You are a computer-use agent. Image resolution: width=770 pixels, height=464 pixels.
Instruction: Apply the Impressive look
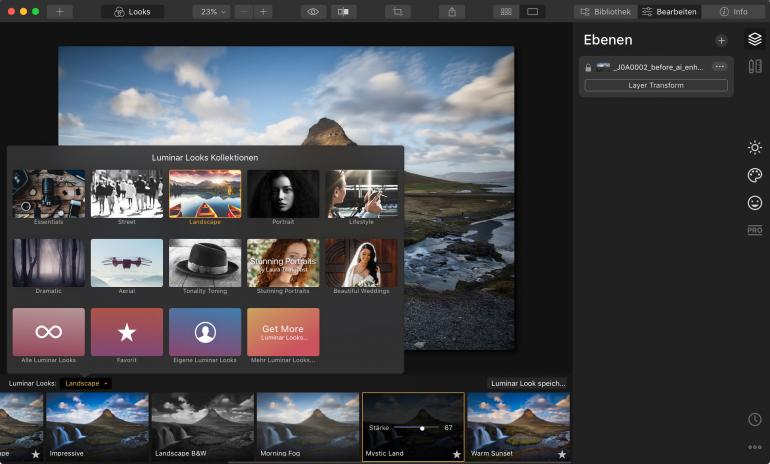click(97, 426)
